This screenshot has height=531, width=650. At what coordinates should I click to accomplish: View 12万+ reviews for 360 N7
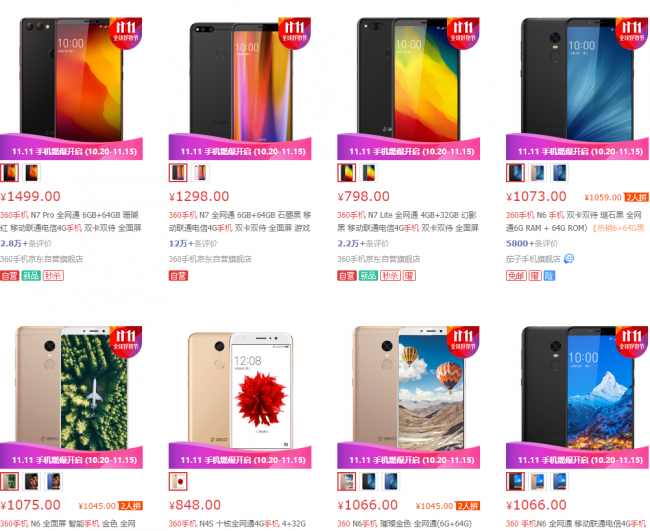193,244
